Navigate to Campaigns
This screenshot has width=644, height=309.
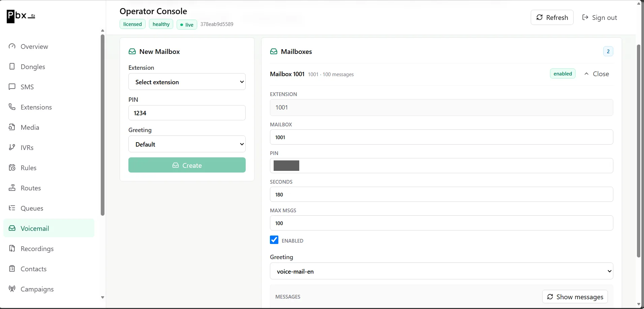(x=49, y=289)
